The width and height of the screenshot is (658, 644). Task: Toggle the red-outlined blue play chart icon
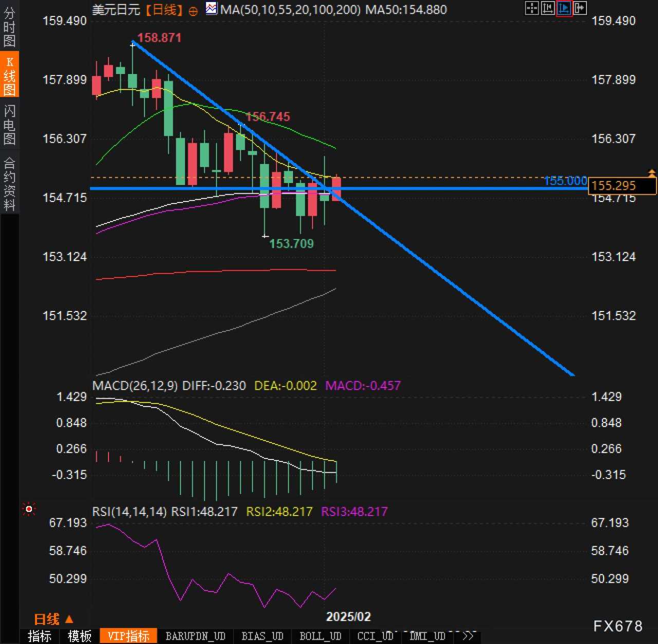point(564,8)
